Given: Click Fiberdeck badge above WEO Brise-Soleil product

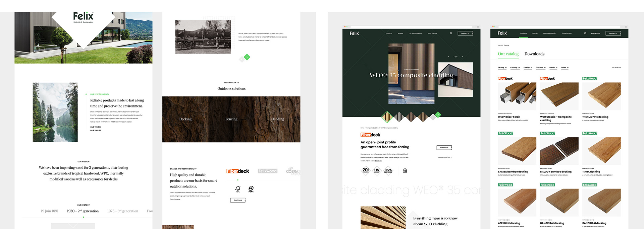Looking at the screenshot, I should pos(505,79).
